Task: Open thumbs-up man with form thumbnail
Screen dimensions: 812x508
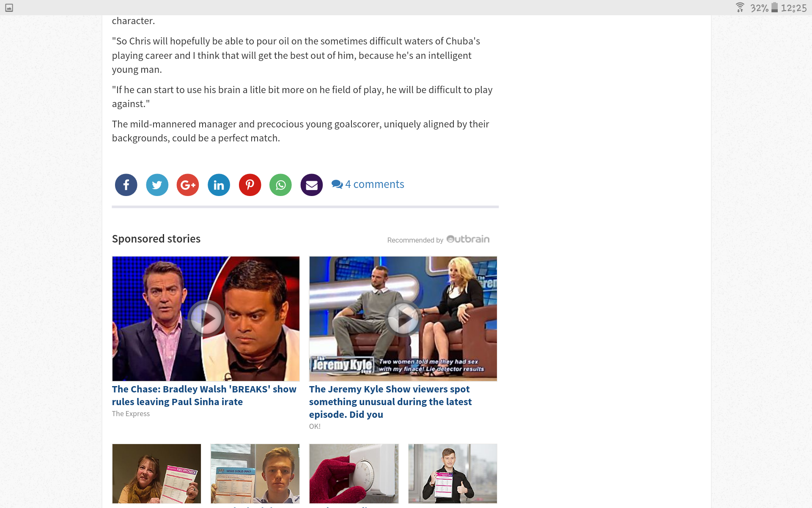Action: 453,474
